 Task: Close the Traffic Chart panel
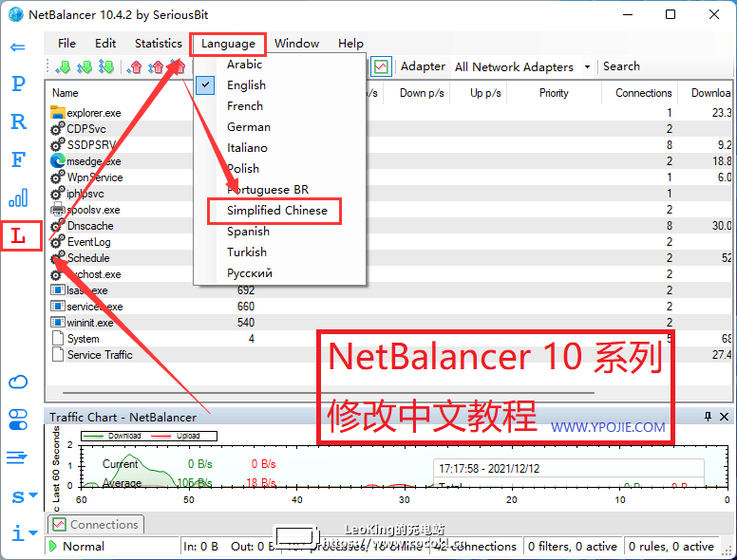click(725, 417)
